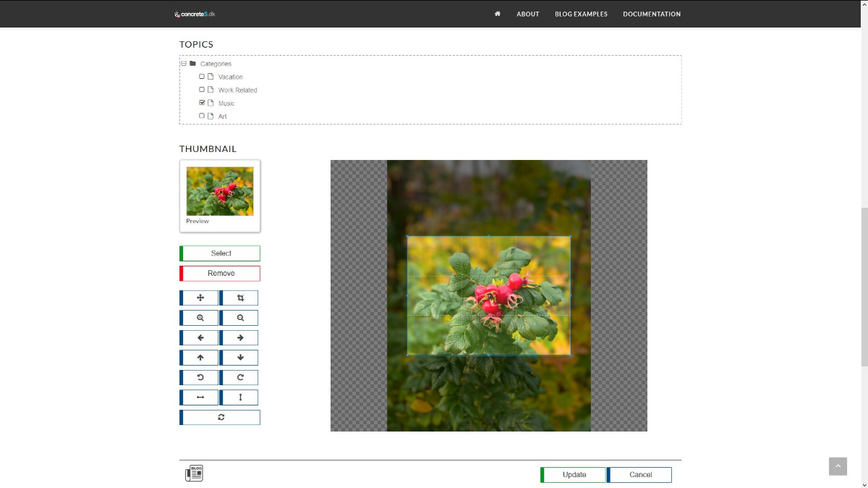This screenshot has width=868, height=488.
Task: Flip the image horizontally
Action: coord(200,397)
